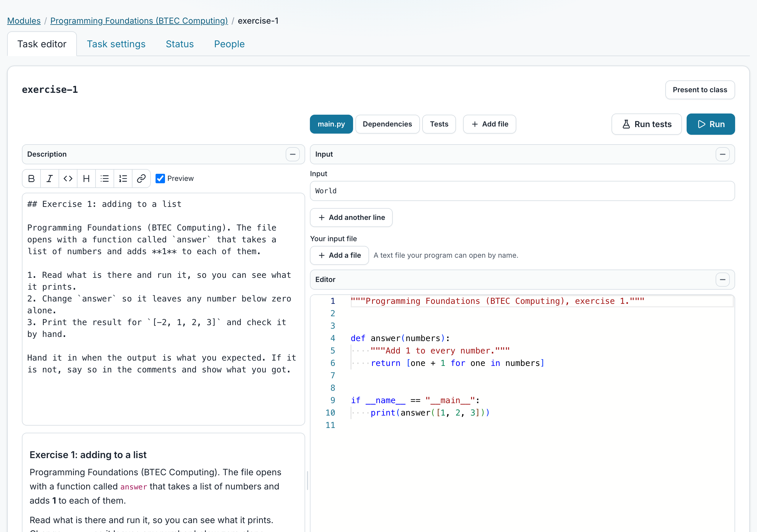This screenshot has width=757, height=532.
Task: Select the main.py file tab
Action: 331,124
